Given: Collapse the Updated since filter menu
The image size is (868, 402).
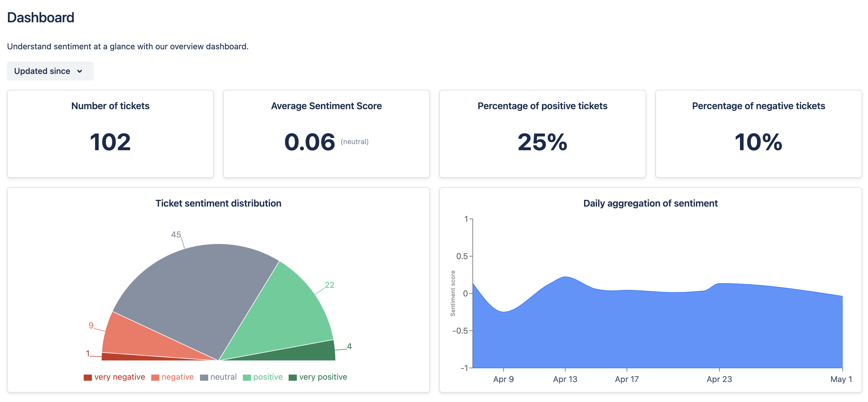Looking at the screenshot, I should pos(50,71).
